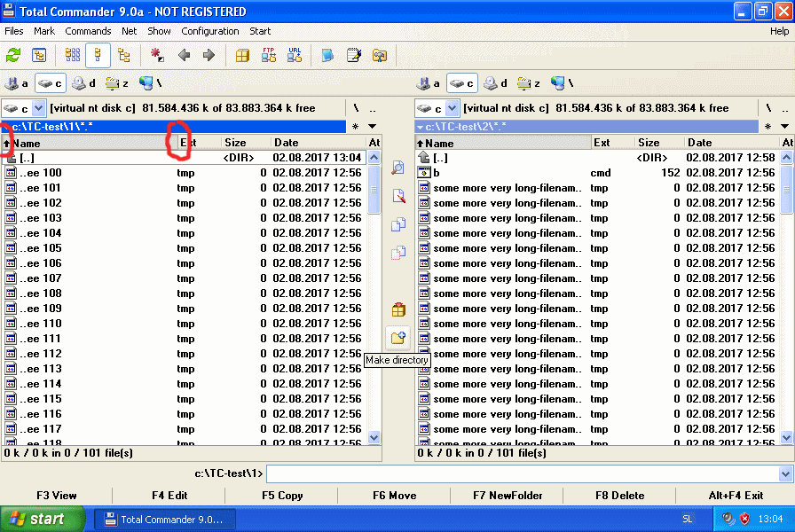
Task: Open the Files menu
Action: 13,31
